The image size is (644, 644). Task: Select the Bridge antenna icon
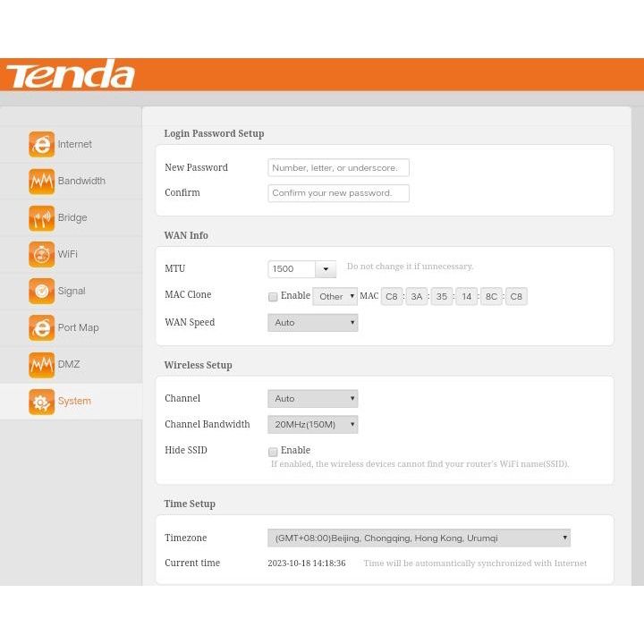tap(41, 217)
